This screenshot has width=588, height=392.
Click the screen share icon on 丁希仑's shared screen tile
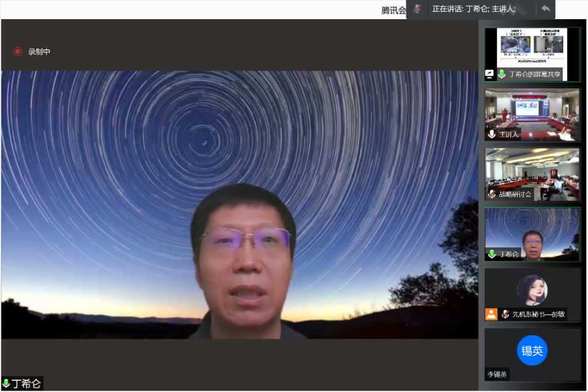click(490, 74)
